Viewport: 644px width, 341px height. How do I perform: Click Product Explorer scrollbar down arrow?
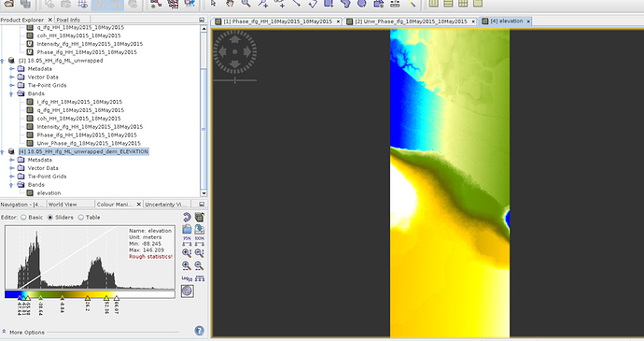click(x=203, y=193)
